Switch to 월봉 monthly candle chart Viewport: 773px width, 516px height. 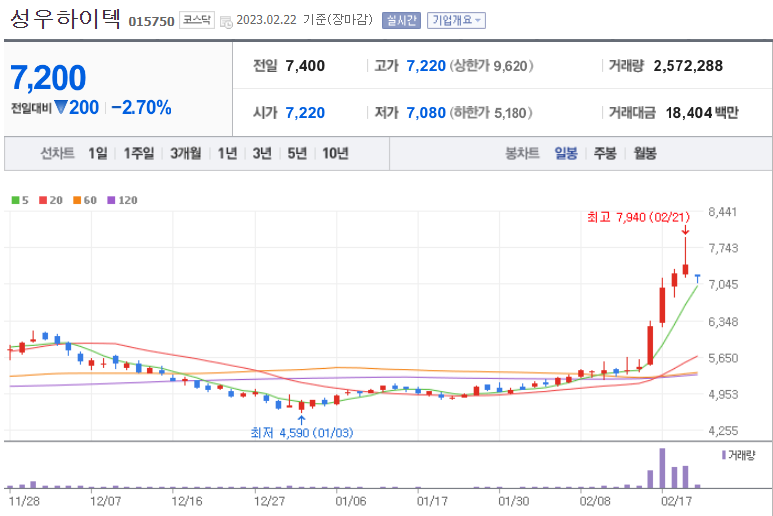pos(645,153)
